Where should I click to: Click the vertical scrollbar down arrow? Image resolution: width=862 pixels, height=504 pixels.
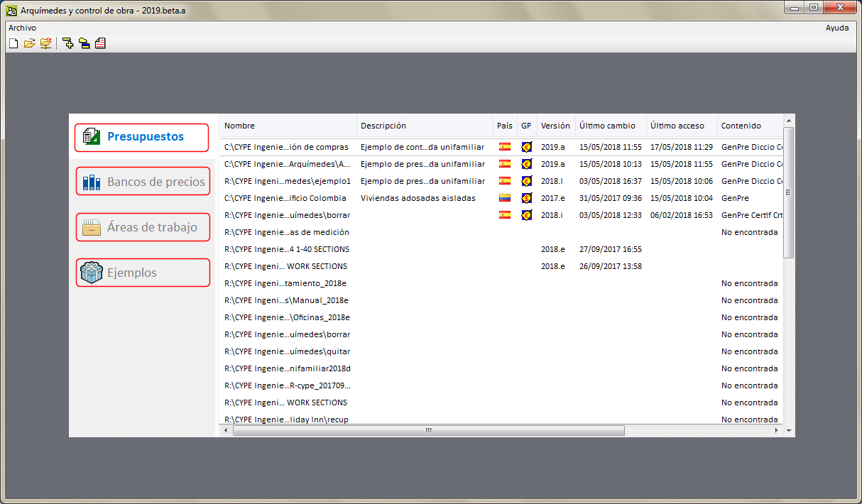[x=789, y=430]
